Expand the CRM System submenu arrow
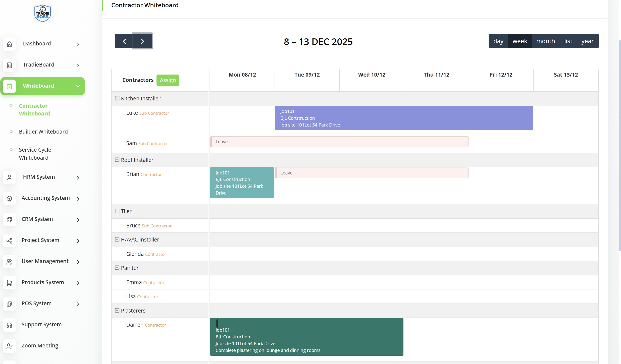Image resolution: width=621 pixels, height=364 pixels. [78, 220]
